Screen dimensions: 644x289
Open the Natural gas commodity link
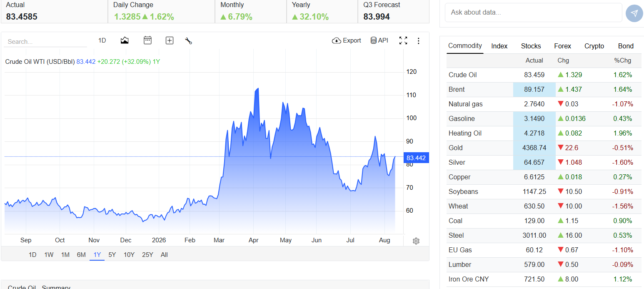(x=466, y=104)
